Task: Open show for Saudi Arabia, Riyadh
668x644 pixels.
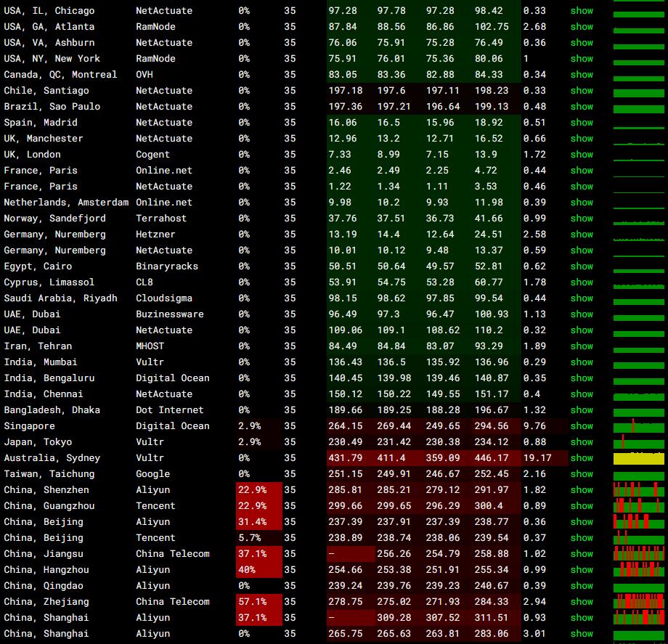Action: 582,298
